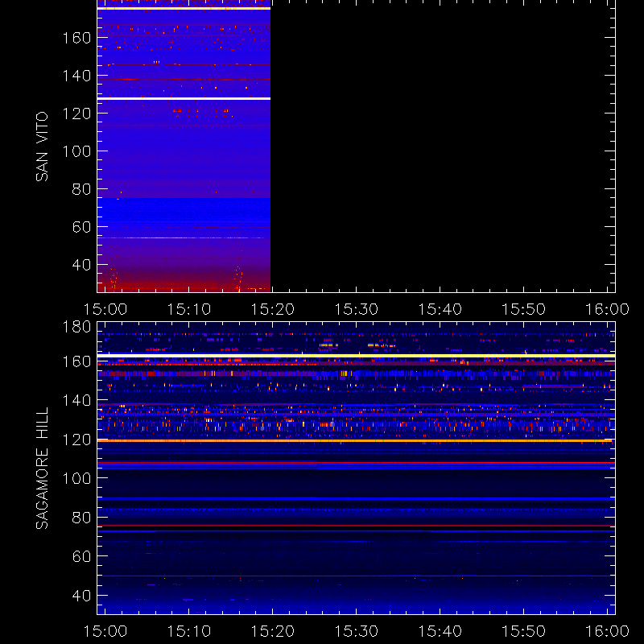Pick the 80 tick label on Sagamore Hill plot
Screen dimensions: 644x644
pyautogui.click(x=81, y=518)
